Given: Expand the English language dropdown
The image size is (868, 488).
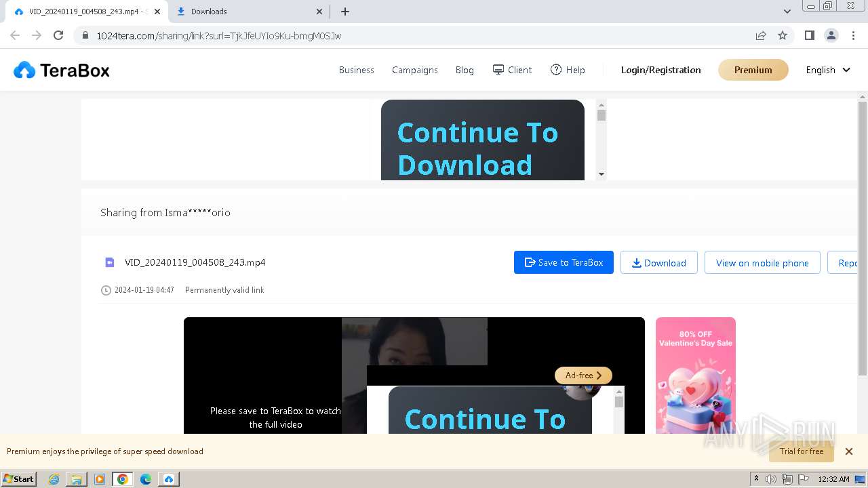Looking at the screenshot, I should [828, 70].
